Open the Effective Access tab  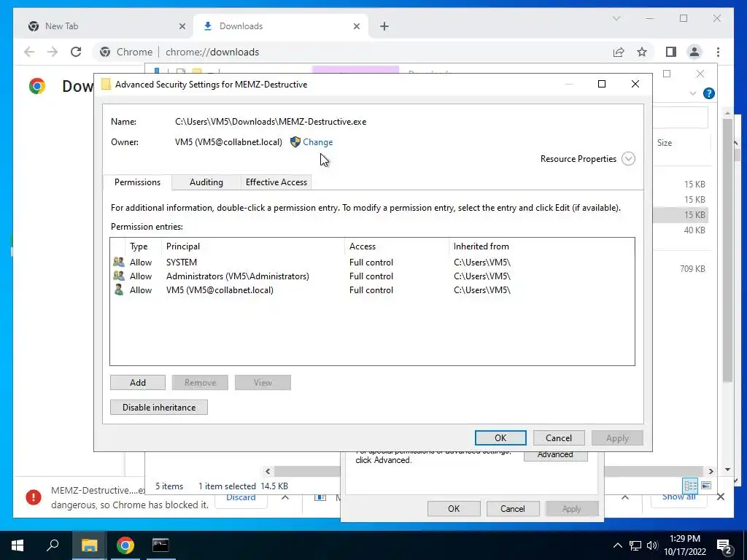pos(276,182)
